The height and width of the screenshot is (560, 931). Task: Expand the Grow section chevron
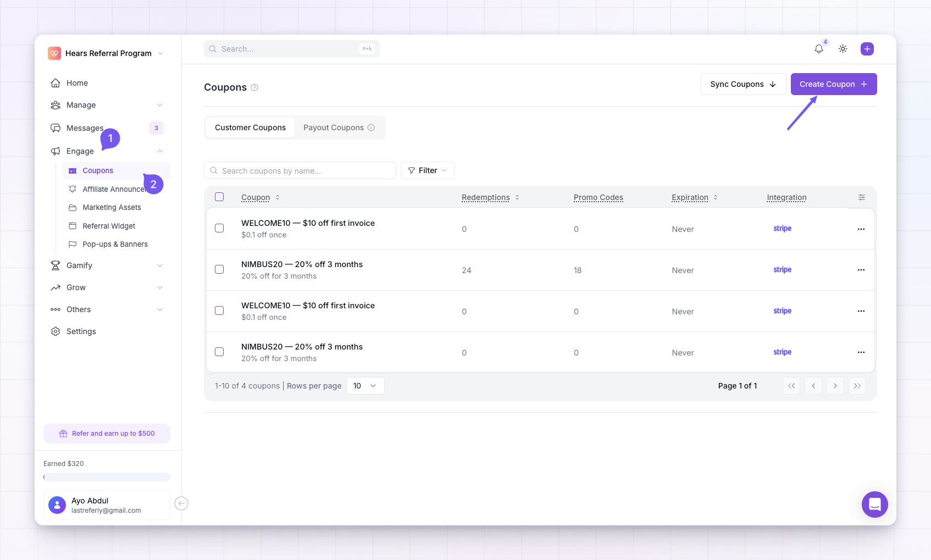[160, 287]
